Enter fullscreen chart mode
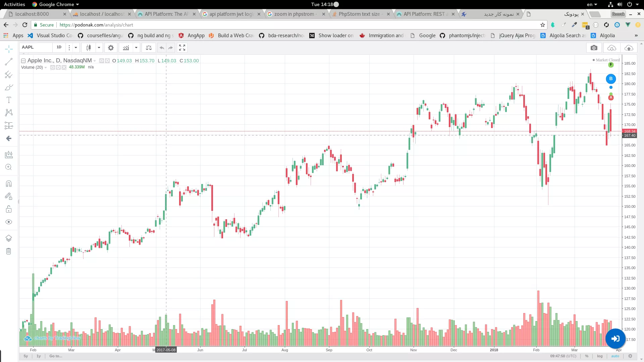 [x=182, y=48]
